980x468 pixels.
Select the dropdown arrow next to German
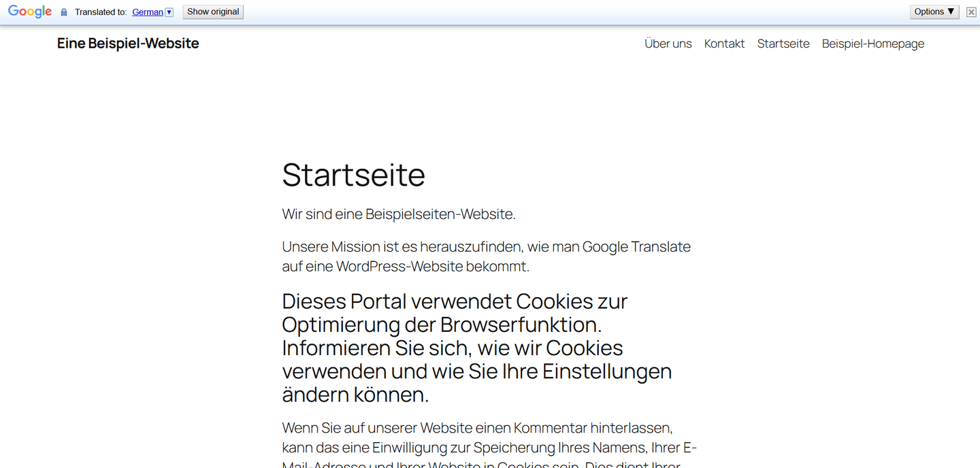click(x=169, y=12)
